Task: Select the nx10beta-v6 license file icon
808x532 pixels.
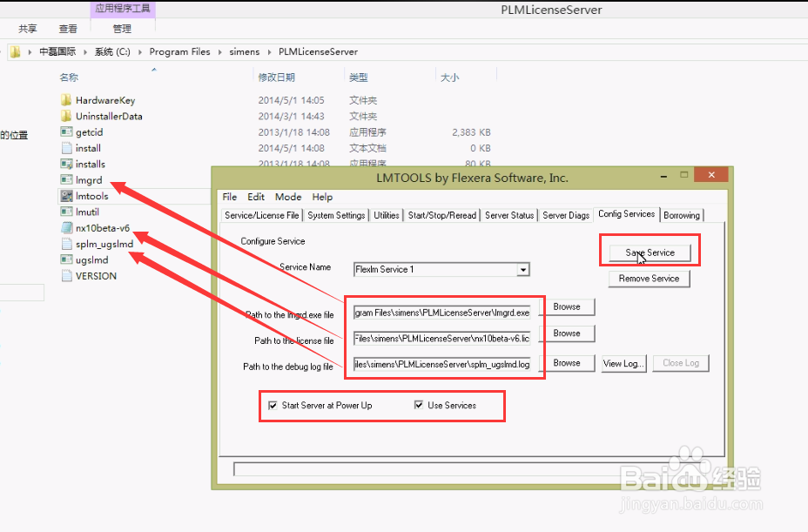Action: pos(66,228)
